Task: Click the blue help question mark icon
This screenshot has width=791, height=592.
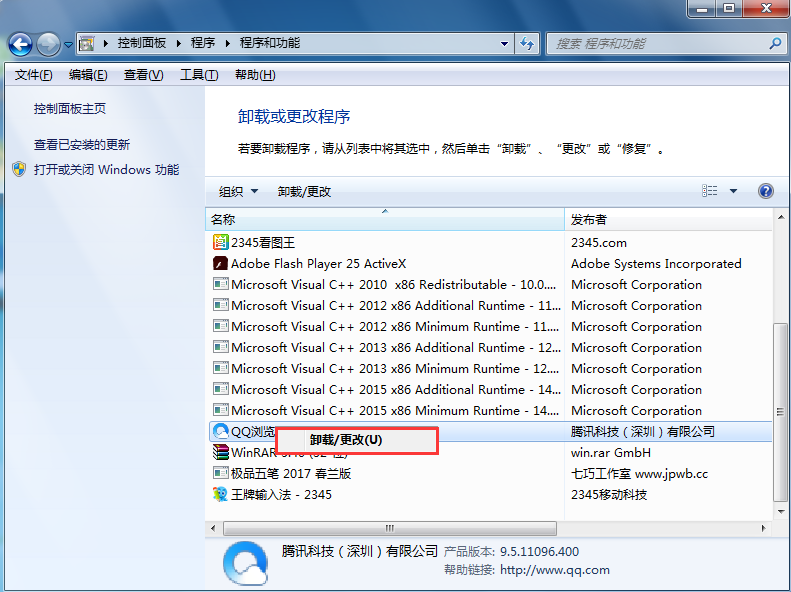Action: (x=766, y=191)
